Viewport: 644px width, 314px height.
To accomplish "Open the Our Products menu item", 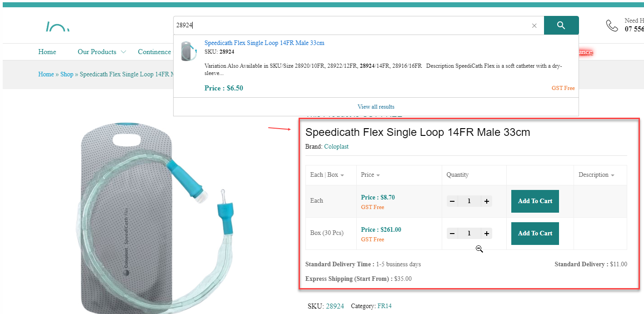I will click(97, 52).
